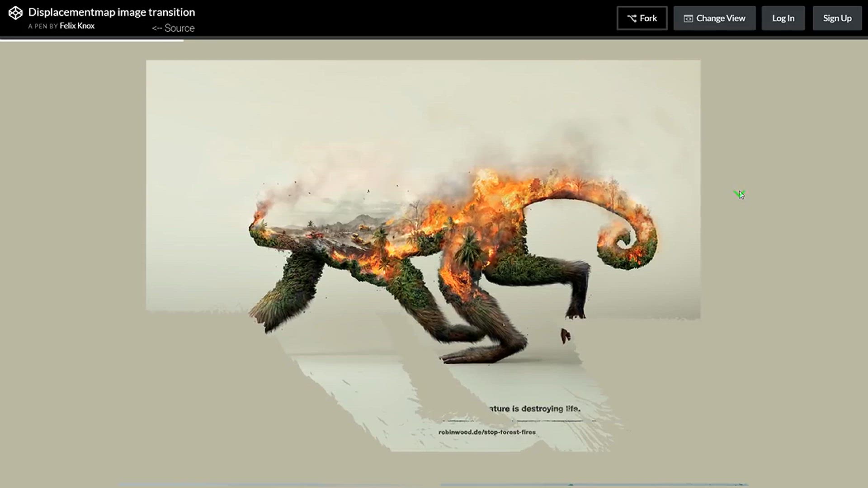This screenshot has height=488, width=868.
Task: Open the Change View menu
Action: (714, 18)
